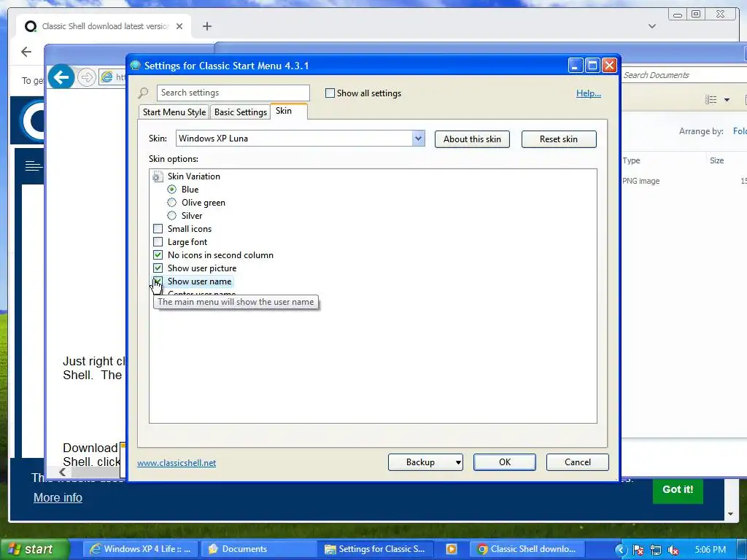Switch to Windows XP 4 Life taskbar item
The height and width of the screenshot is (560, 747).
point(141,549)
